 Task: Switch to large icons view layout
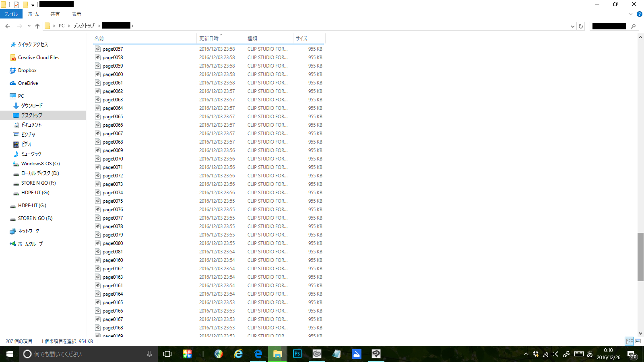tap(638, 341)
